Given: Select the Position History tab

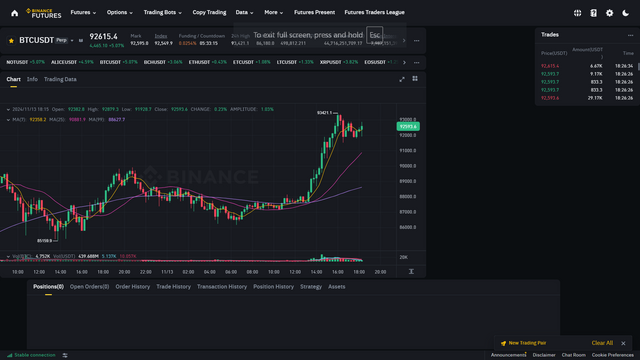Looking at the screenshot, I should point(273,287).
